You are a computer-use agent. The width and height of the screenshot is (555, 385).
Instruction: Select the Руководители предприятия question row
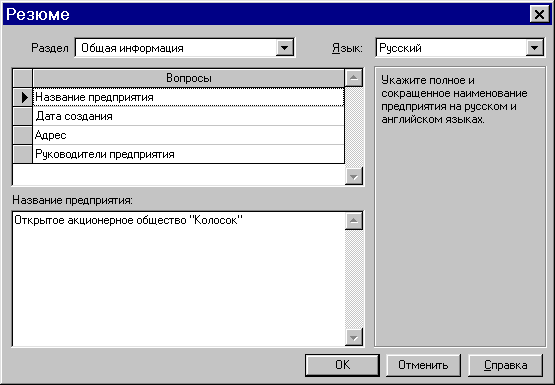tap(188, 154)
